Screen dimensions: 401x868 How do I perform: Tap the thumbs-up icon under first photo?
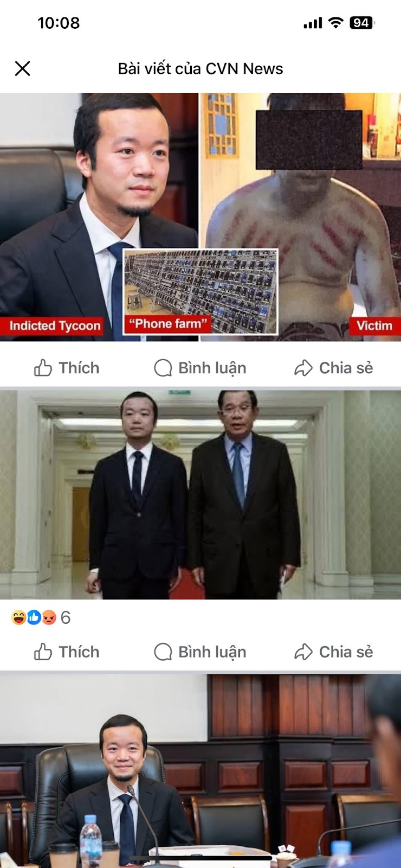(43, 368)
